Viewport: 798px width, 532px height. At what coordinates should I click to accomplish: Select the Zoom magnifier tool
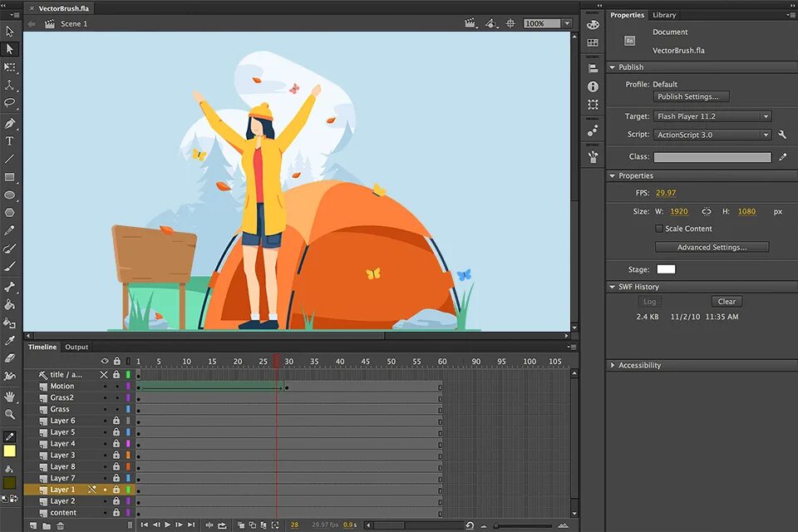10,415
